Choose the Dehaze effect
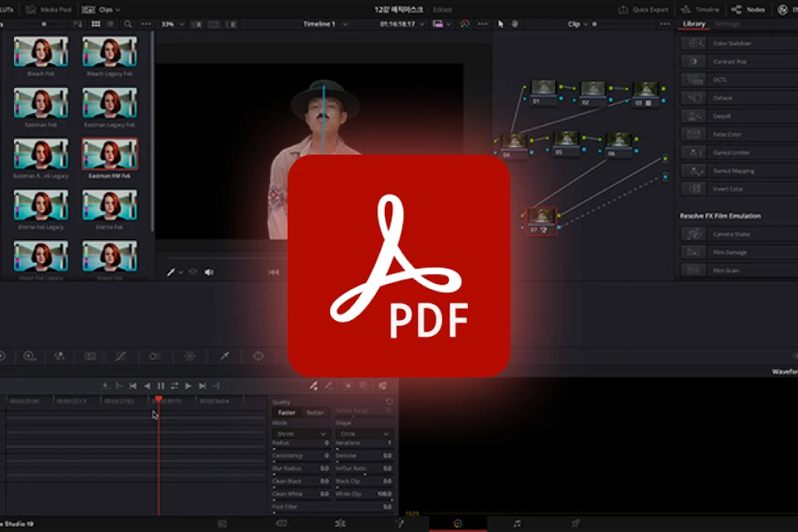 click(x=739, y=98)
